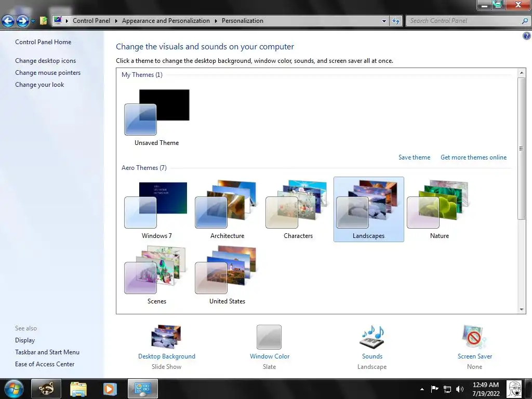Open Help using the blue question icon

527,36
